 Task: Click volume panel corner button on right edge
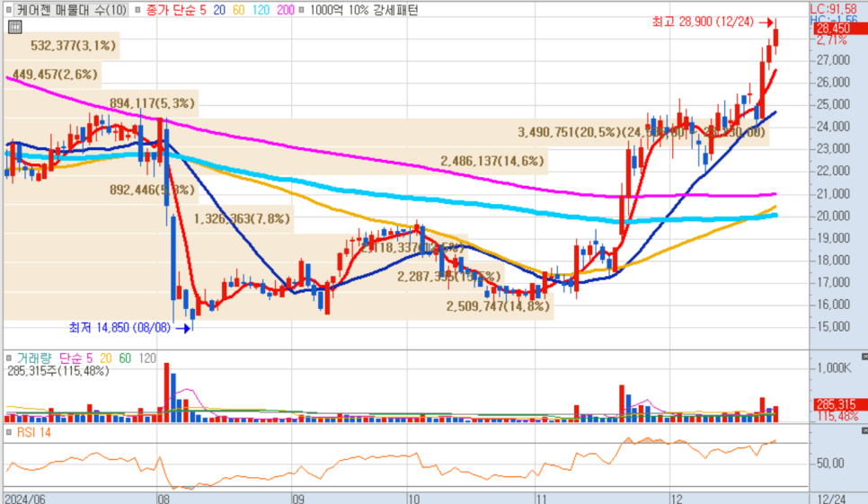(864, 357)
